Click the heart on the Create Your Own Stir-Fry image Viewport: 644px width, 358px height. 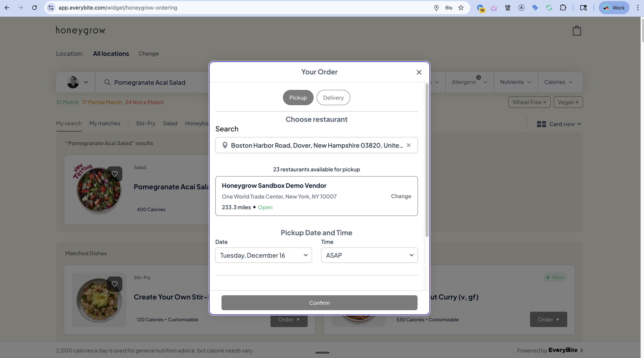click(x=115, y=284)
